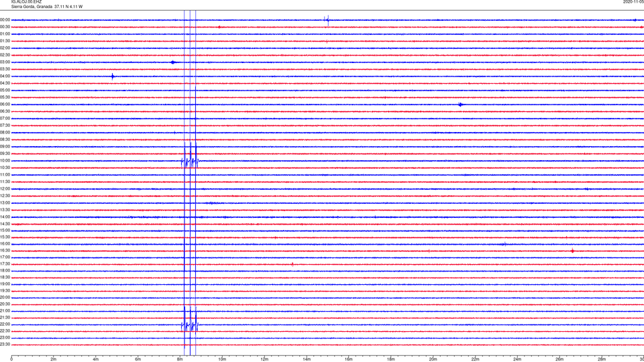This screenshot has height=362, width=644.
Task: Select the 05:00 trace time label
Action: coord(5,90)
